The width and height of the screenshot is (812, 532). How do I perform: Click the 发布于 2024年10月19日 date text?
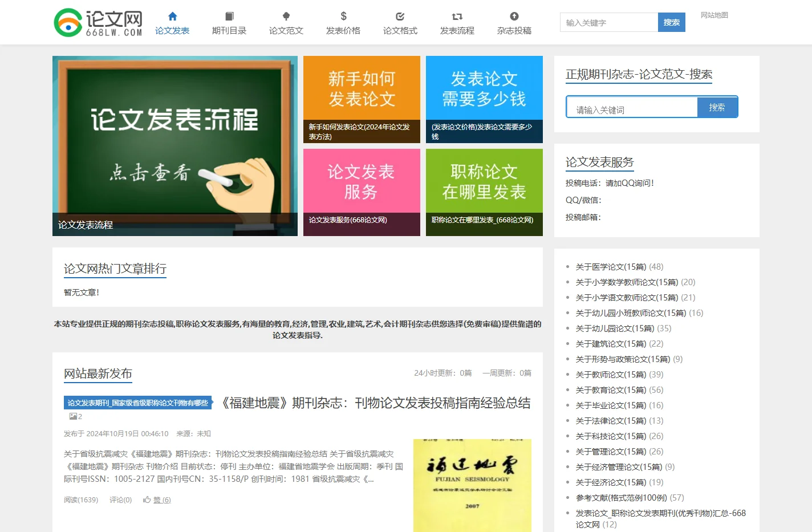(116, 434)
